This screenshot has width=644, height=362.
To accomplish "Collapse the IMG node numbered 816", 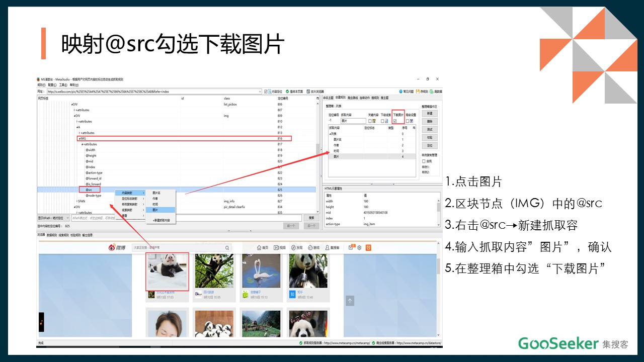I will [79, 138].
